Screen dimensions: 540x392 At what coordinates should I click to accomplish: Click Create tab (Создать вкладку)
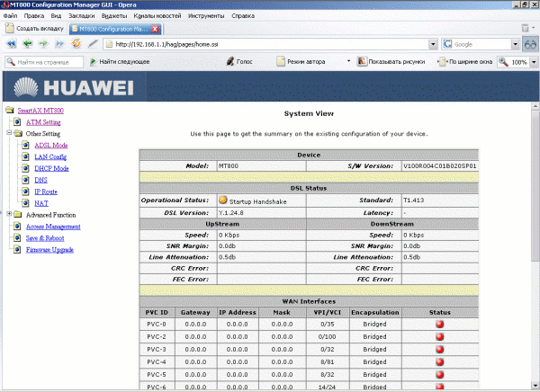click(35, 29)
